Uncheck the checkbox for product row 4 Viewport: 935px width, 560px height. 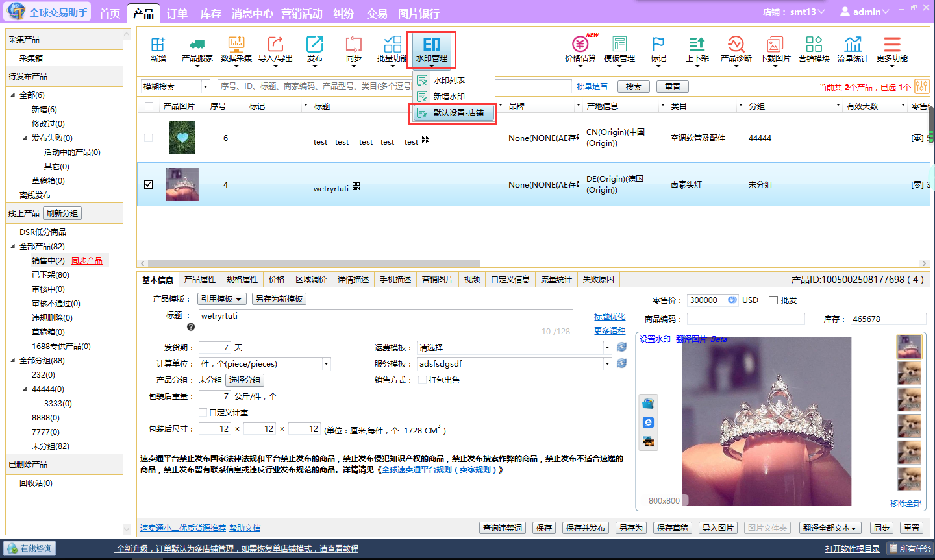point(149,184)
